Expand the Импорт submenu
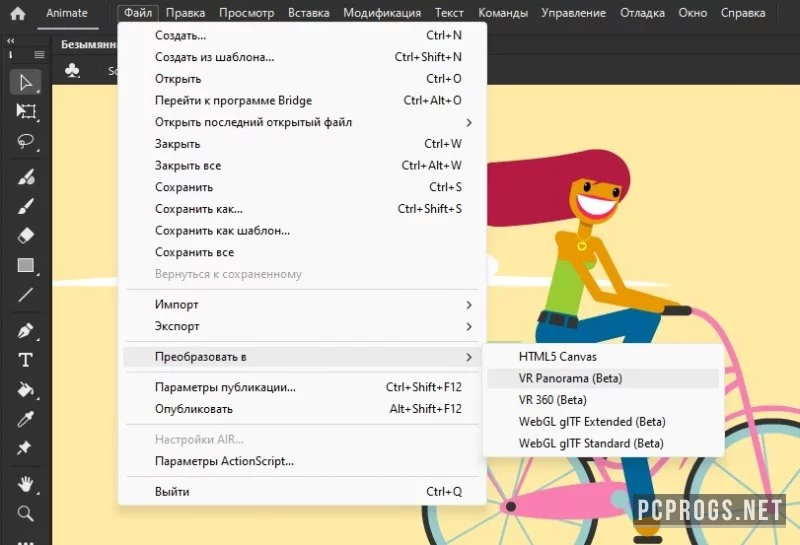The height and width of the screenshot is (545, 800). [x=302, y=305]
